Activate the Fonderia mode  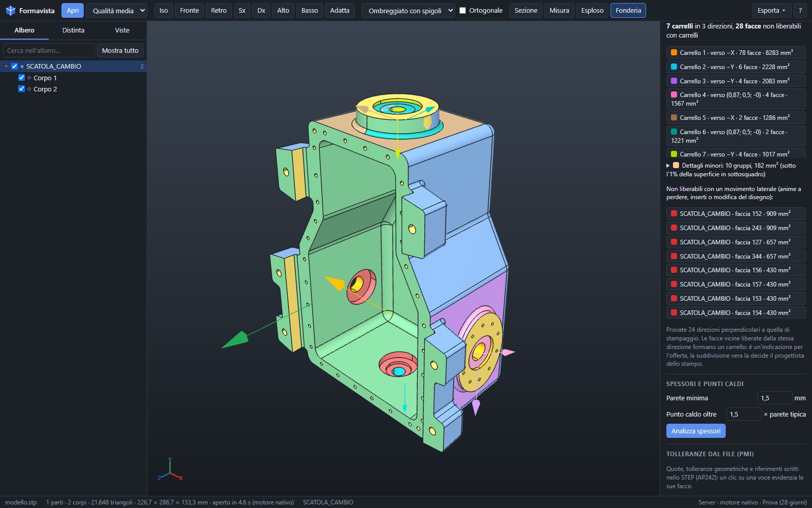coord(628,10)
